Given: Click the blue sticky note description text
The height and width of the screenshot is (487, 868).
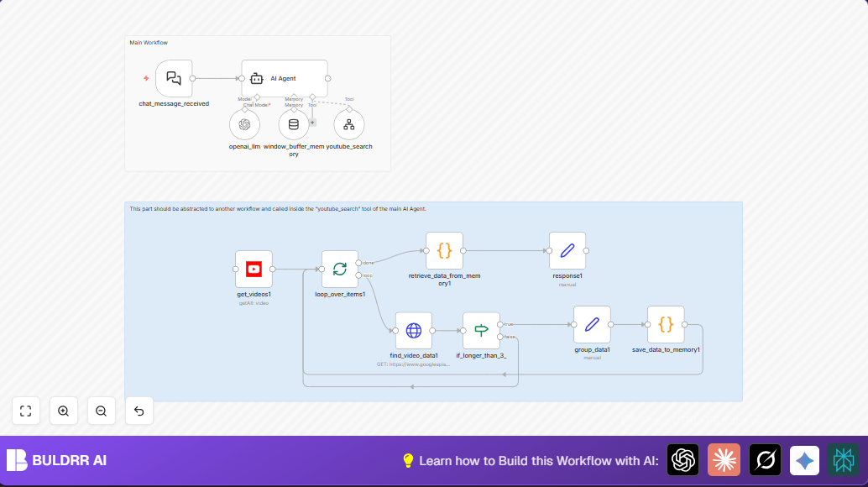Looking at the screenshot, I should tap(278, 209).
